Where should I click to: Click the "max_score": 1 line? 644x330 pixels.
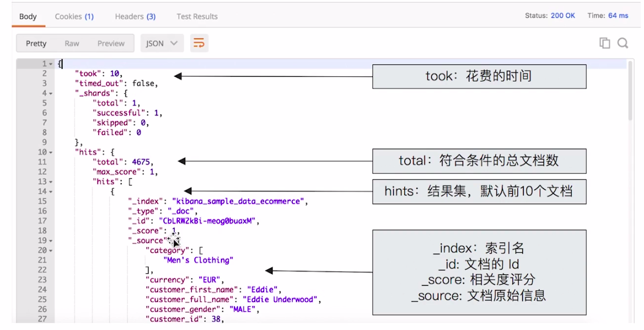pyautogui.click(x=125, y=172)
